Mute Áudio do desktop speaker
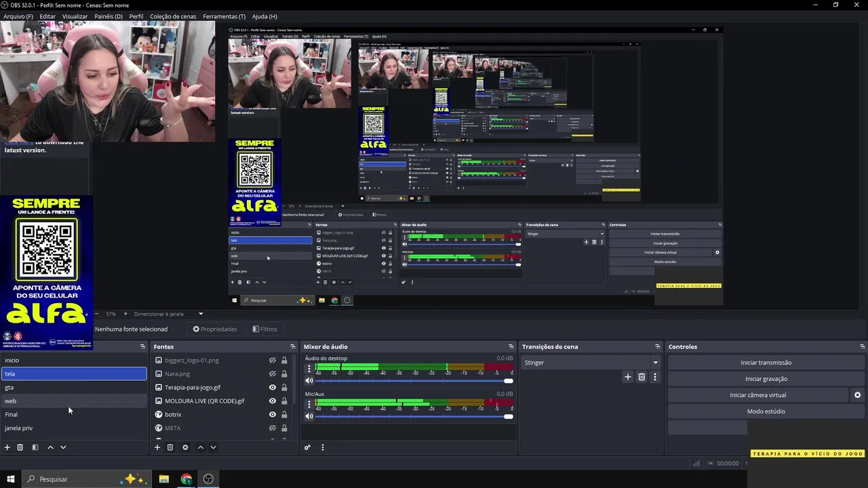The height and width of the screenshot is (488, 868). coord(309,381)
